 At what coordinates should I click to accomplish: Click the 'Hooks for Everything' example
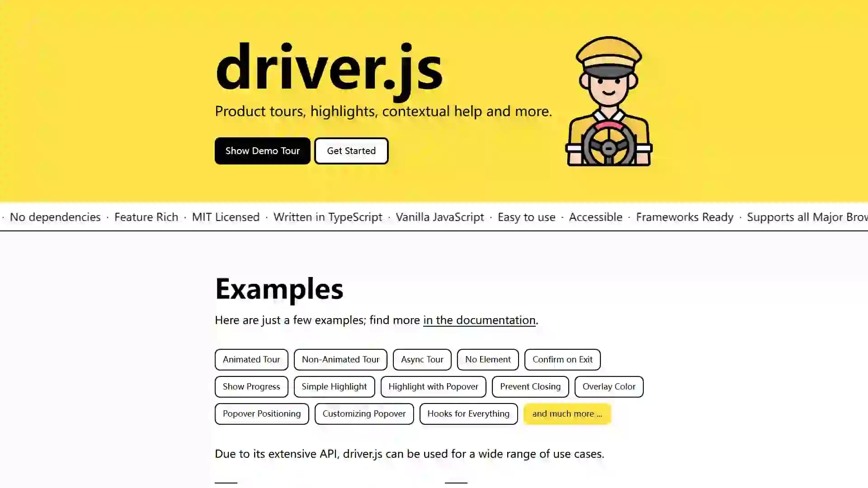coord(468,413)
